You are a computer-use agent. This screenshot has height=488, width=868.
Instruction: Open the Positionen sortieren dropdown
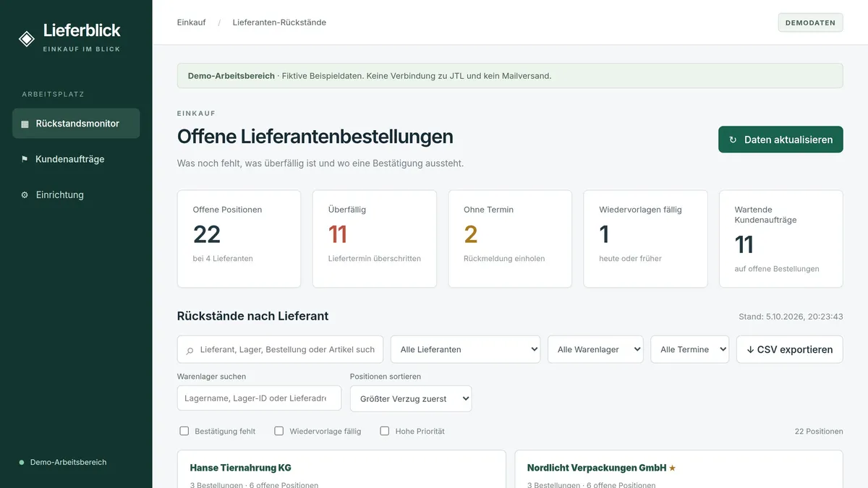click(411, 398)
